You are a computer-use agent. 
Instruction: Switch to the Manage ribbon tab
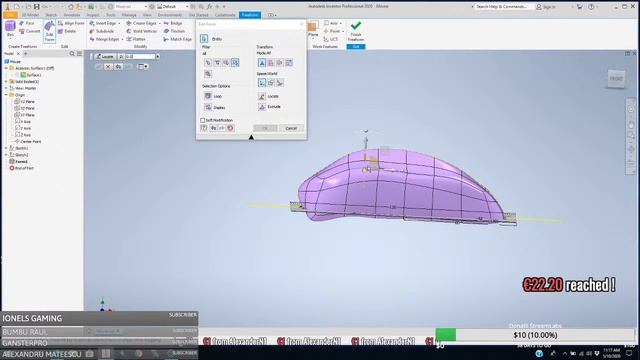(129, 15)
